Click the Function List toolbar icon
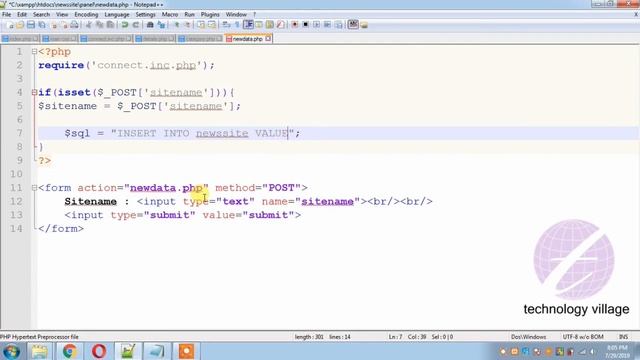This screenshot has width=640, height=360. point(280,25)
